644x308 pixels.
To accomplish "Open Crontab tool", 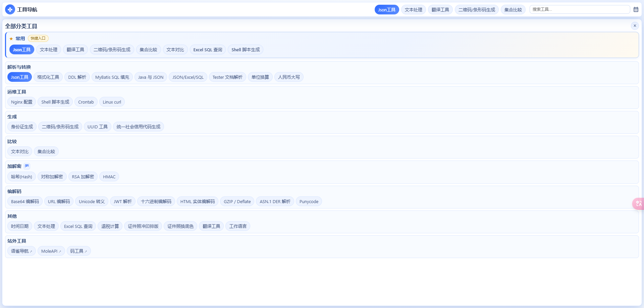I will tap(86, 102).
